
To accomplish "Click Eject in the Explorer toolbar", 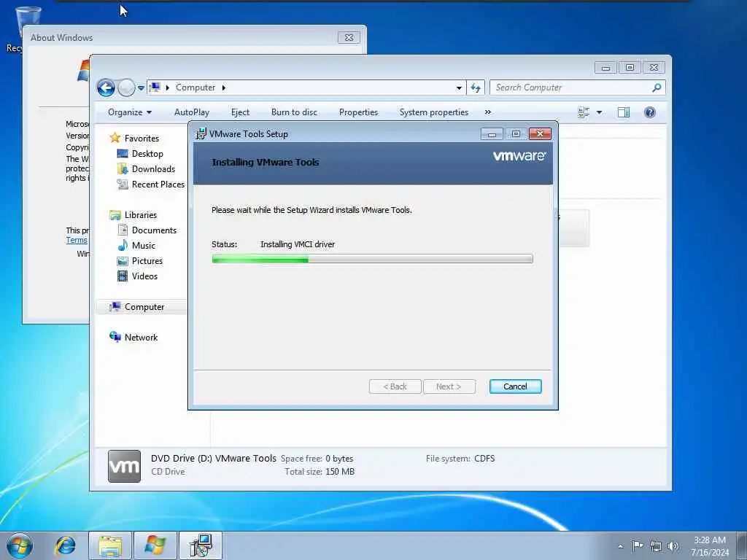I will tap(240, 112).
